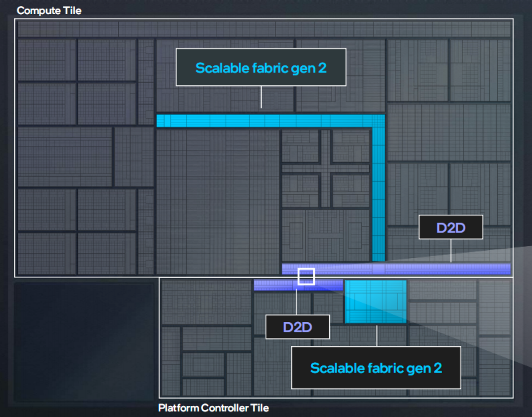Select the D2D label in the platform controller tile
This screenshot has width=532, height=417.
pos(298,327)
